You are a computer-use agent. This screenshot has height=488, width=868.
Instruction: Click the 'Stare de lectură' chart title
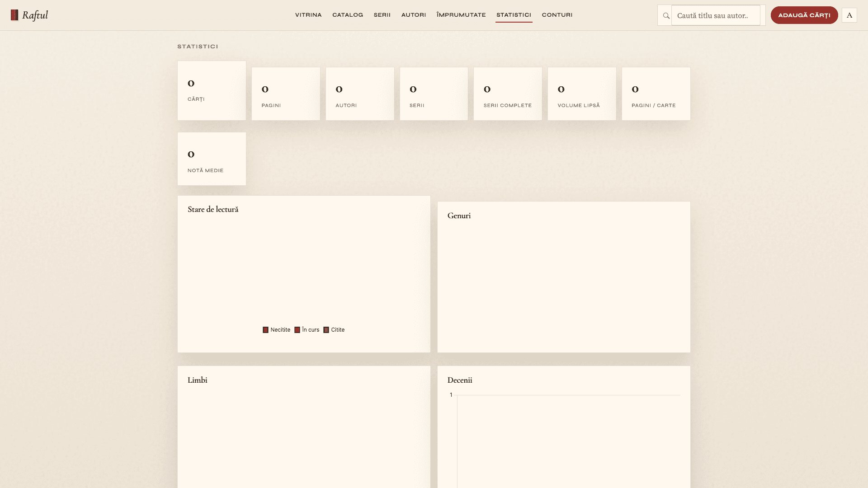(x=213, y=210)
